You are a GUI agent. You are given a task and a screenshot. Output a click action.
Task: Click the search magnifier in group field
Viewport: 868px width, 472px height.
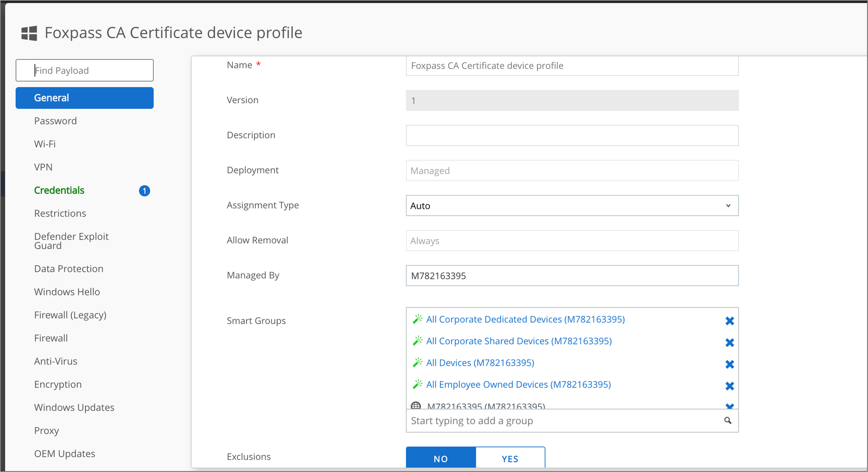[728, 421]
